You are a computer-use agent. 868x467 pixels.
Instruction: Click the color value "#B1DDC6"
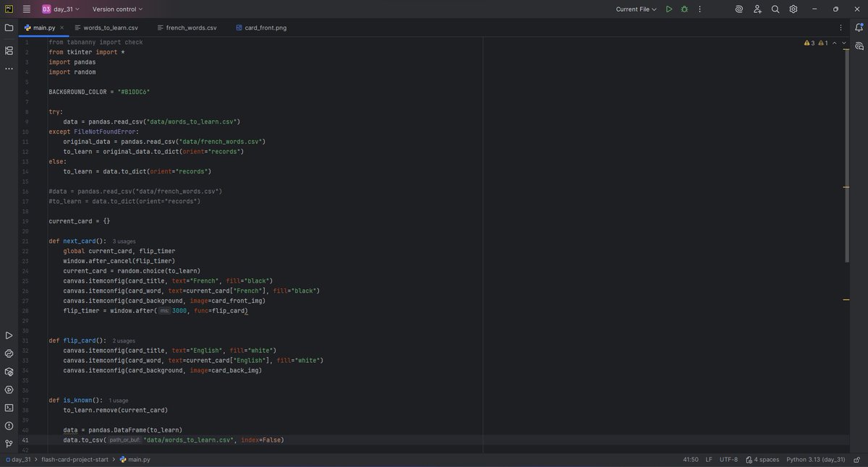coord(134,92)
